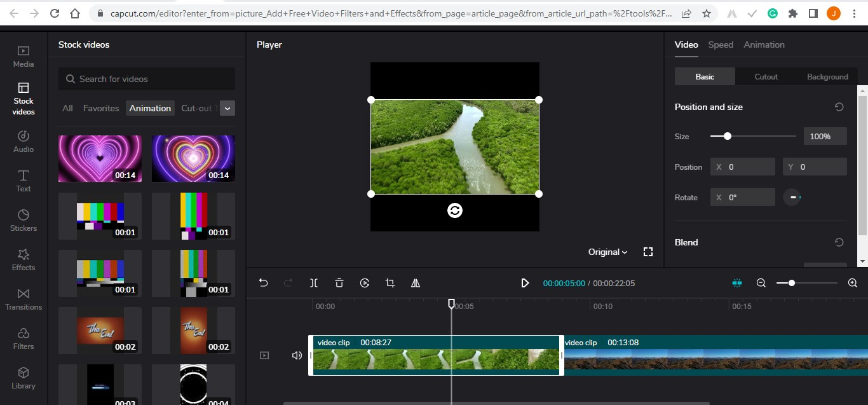Zoom out the timeline
Screen dimensions: 868x405
(761, 283)
